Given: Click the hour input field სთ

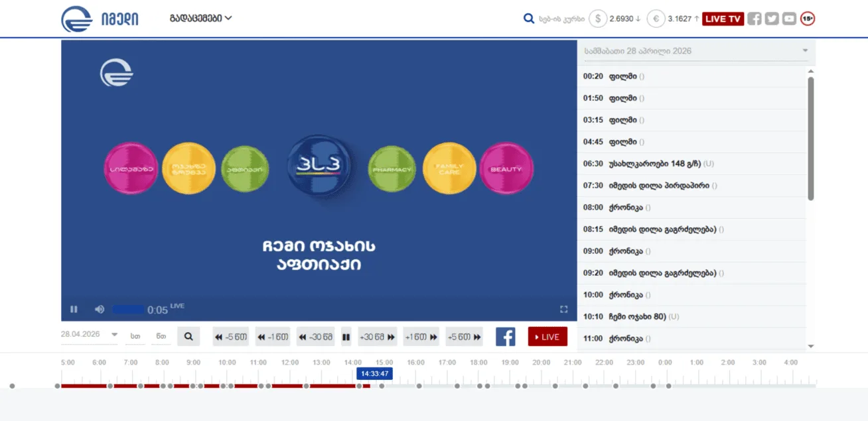Looking at the screenshot, I should click(x=135, y=336).
